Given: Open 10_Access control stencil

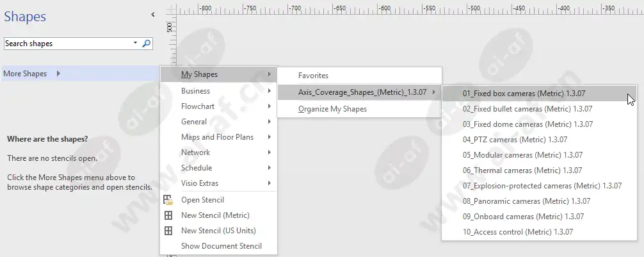Looking at the screenshot, I should pos(539,232).
